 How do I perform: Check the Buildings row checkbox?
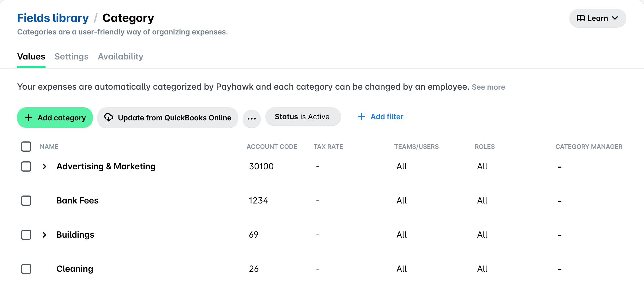click(x=26, y=235)
